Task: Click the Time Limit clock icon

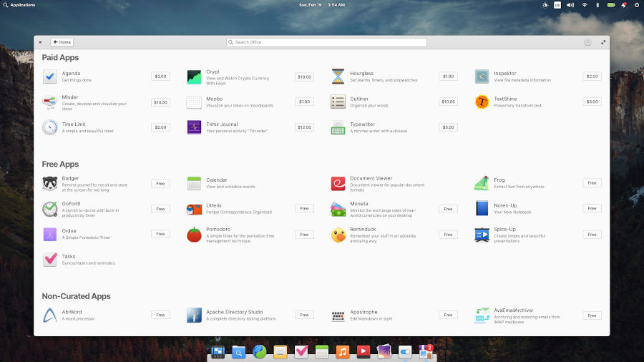Action: coord(49,127)
